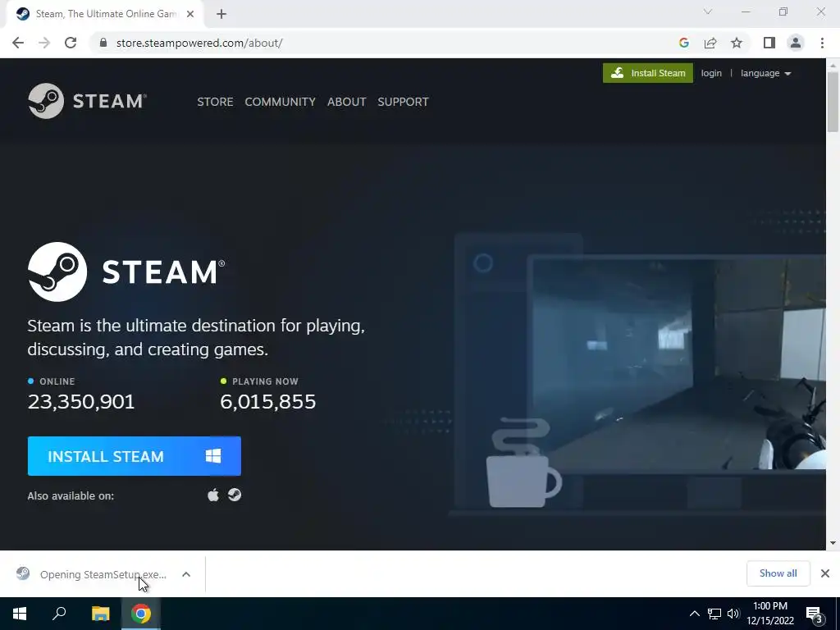Screen dimensions: 840x630
Task: Click the Chrome taskbar icon
Action: point(141,614)
